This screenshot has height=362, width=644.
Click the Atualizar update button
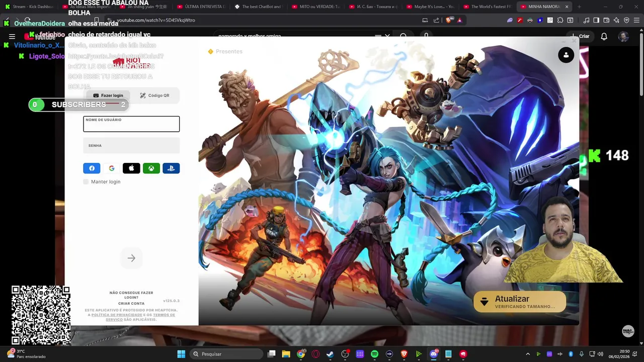520,302
